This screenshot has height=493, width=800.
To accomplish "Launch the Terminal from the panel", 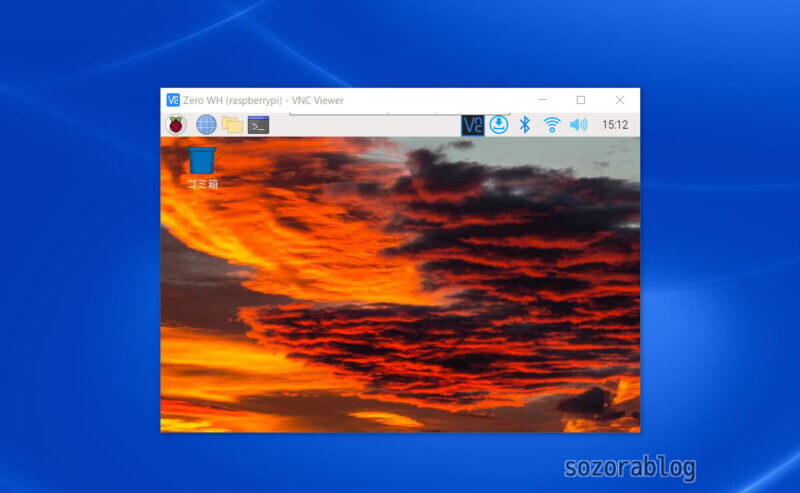I will tap(258, 125).
